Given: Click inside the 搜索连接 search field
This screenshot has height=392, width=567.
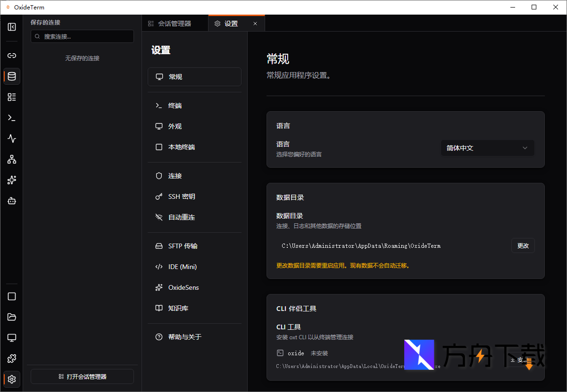Looking at the screenshot, I should [x=82, y=36].
